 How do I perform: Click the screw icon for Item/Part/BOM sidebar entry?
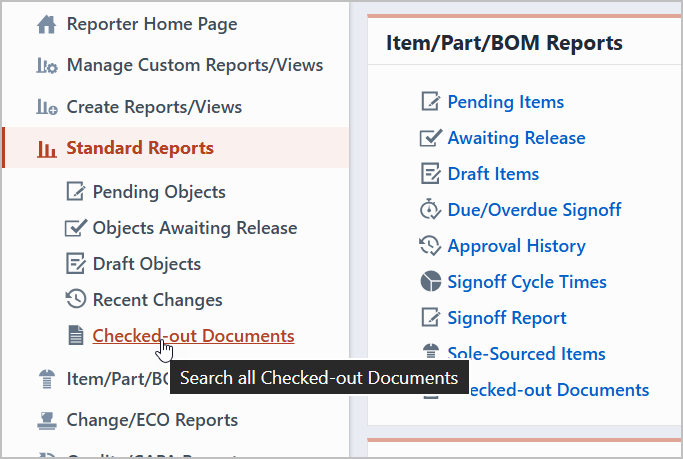click(x=47, y=379)
